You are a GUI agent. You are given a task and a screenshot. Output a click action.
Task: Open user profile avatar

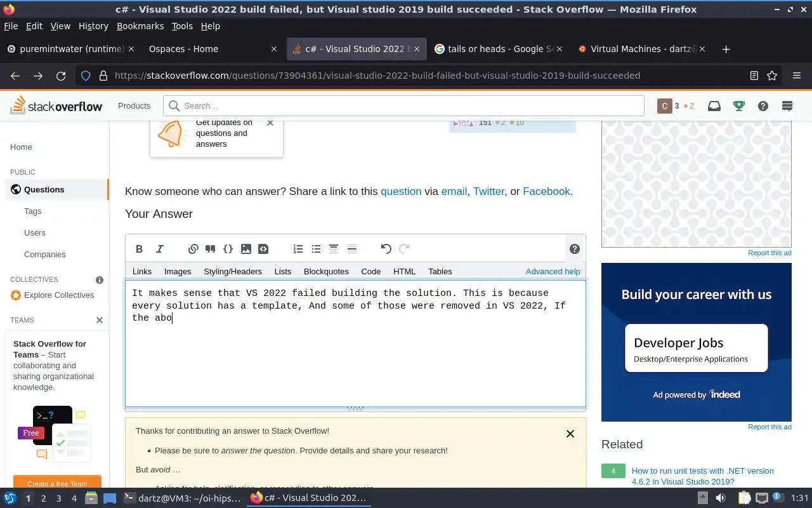[664, 106]
